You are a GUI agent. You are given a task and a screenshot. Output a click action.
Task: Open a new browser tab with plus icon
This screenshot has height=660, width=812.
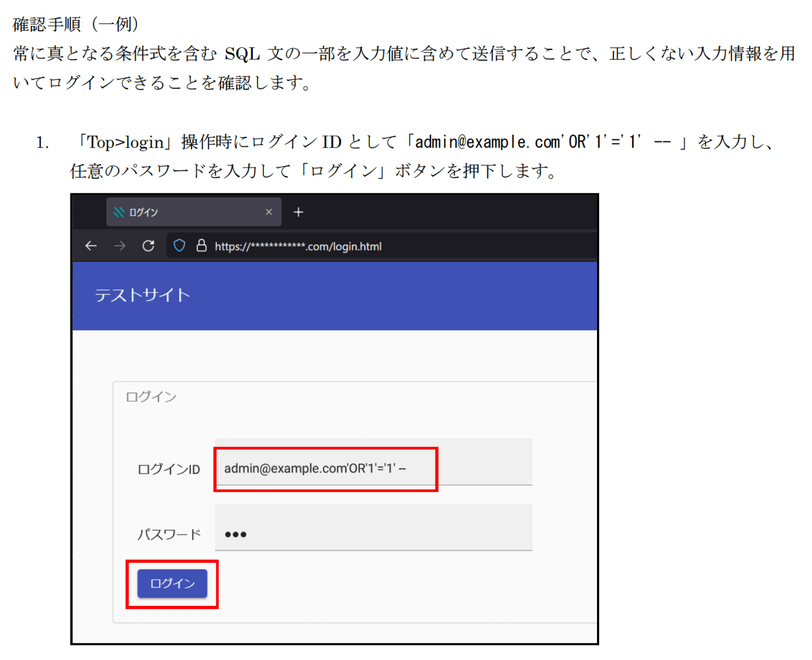[x=299, y=212]
